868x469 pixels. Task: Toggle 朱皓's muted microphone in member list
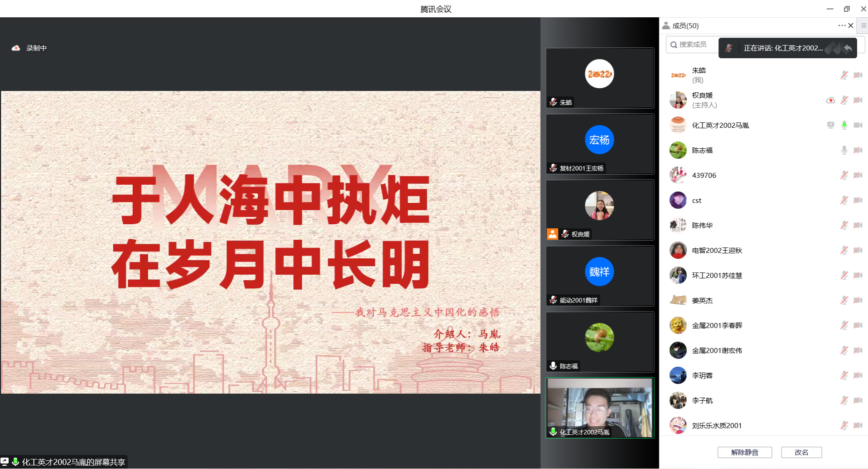pos(844,75)
